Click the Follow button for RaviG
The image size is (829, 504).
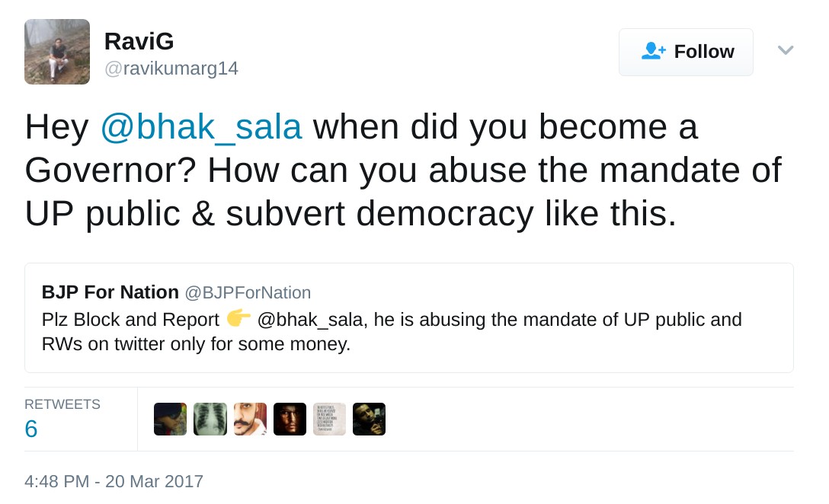(686, 52)
